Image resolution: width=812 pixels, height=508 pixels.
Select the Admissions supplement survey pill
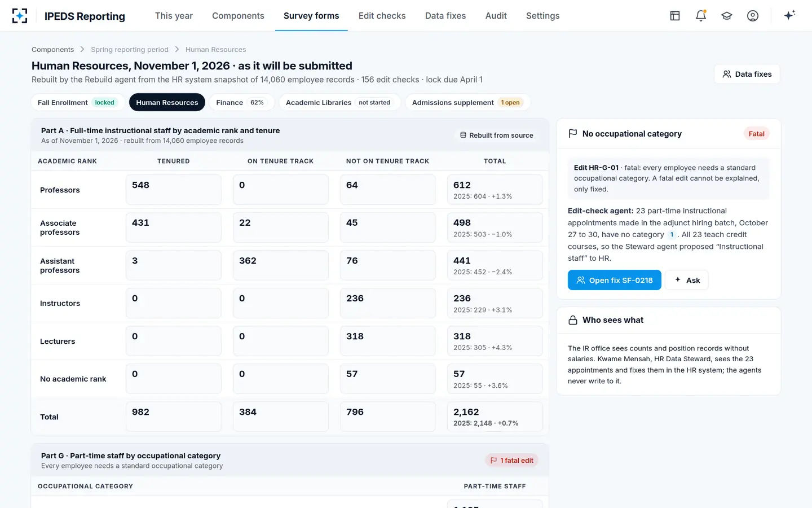click(467, 102)
